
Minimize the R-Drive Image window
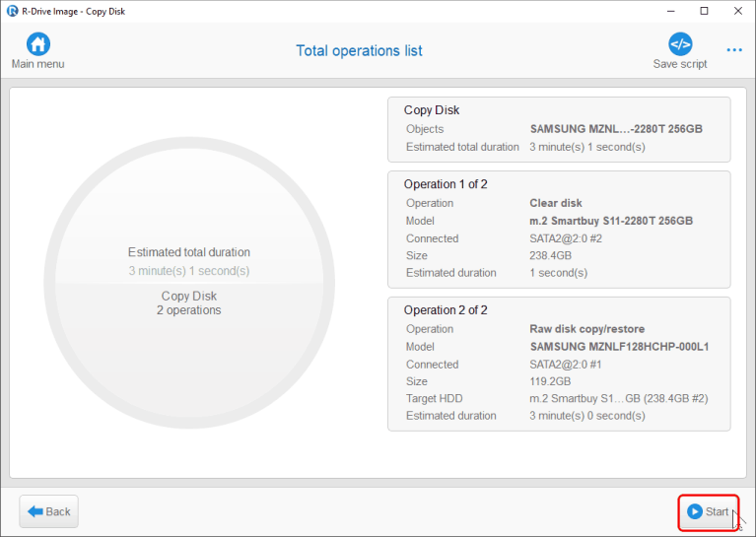tap(670, 11)
